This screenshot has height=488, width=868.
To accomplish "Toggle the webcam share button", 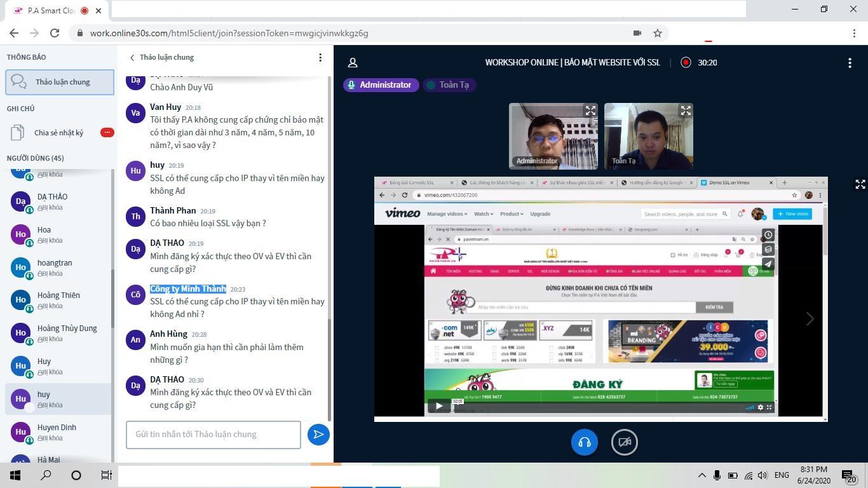I will coord(625,442).
